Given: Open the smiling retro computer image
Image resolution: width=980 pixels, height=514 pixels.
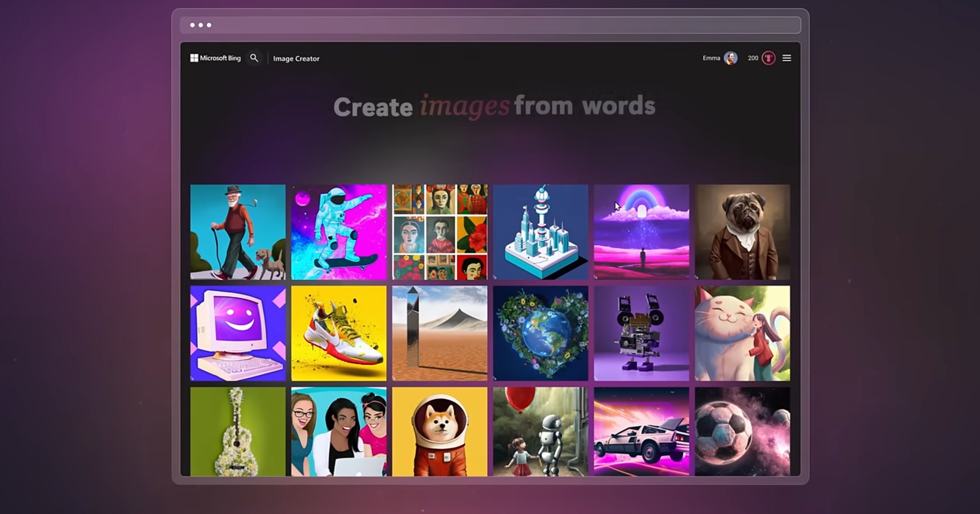Looking at the screenshot, I should [238, 333].
